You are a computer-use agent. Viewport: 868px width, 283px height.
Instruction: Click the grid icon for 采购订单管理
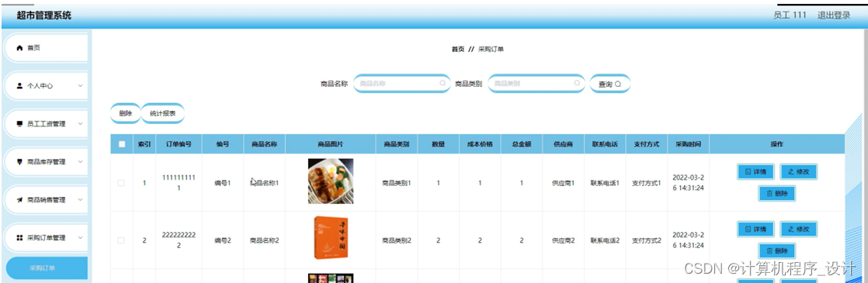coord(19,238)
